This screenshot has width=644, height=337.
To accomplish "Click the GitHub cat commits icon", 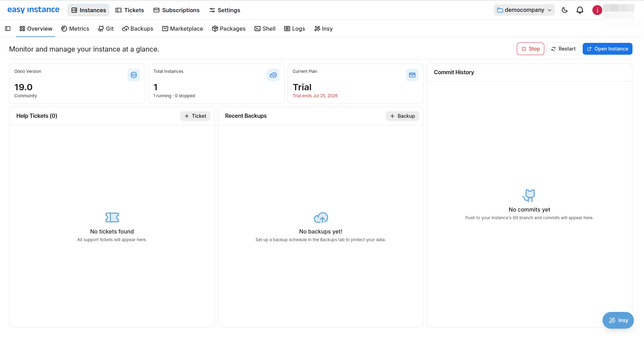I will [529, 196].
